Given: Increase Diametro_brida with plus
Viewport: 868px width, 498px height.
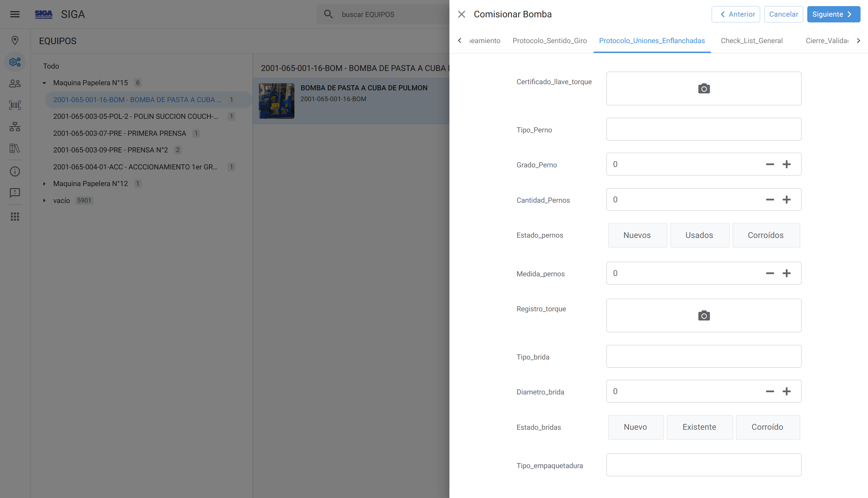Looking at the screenshot, I should click(786, 391).
